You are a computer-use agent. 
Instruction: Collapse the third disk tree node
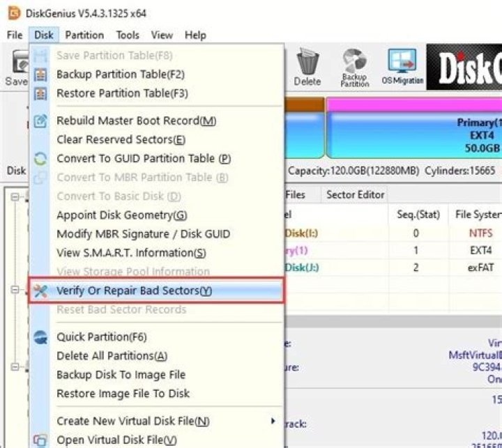(15, 366)
